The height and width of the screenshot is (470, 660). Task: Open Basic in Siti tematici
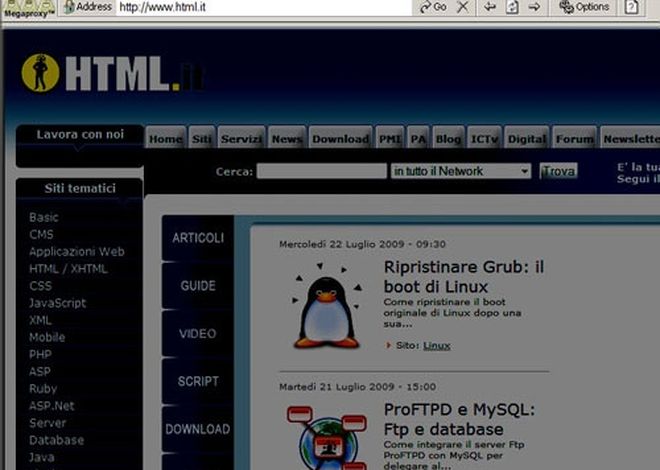(x=44, y=217)
